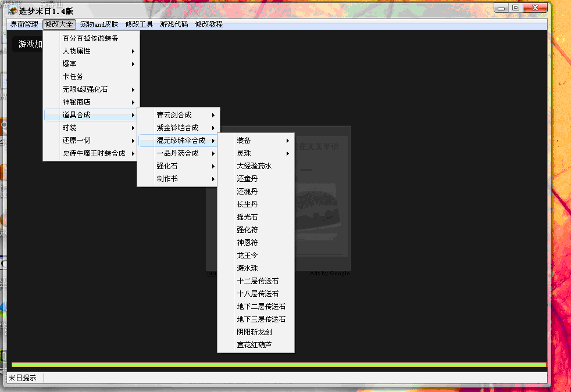
Task: Open the 修改教程 menu
Action: click(x=209, y=24)
